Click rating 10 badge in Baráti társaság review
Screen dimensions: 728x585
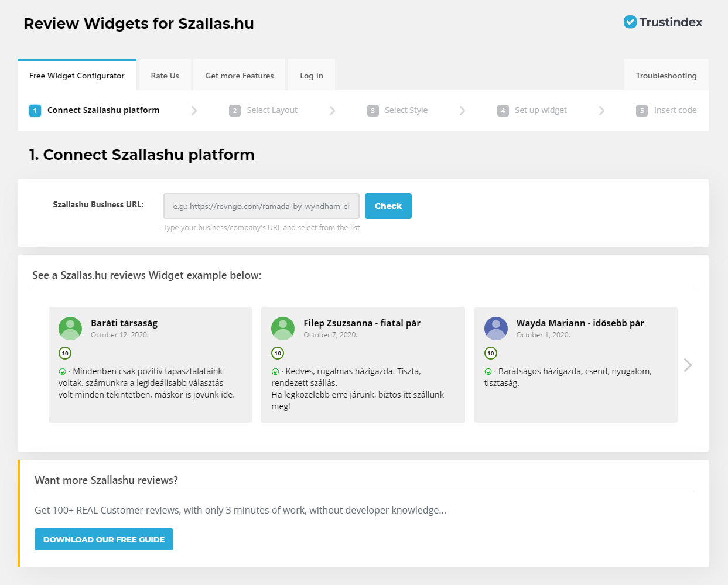[x=65, y=353]
